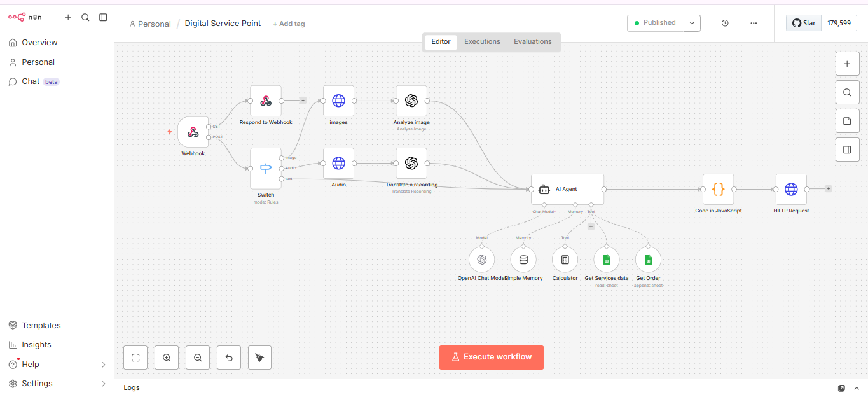
Task: Click the Simple Memory node
Action: coord(523,260)
